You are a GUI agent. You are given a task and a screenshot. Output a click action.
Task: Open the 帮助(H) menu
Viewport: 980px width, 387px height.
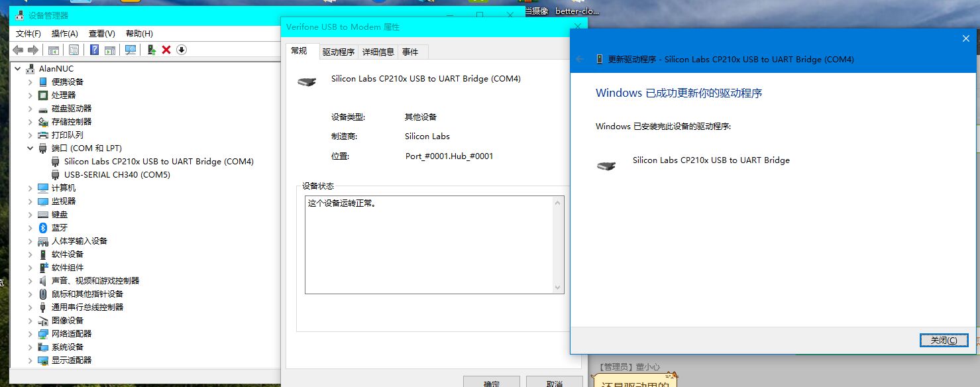click(139, 34)
